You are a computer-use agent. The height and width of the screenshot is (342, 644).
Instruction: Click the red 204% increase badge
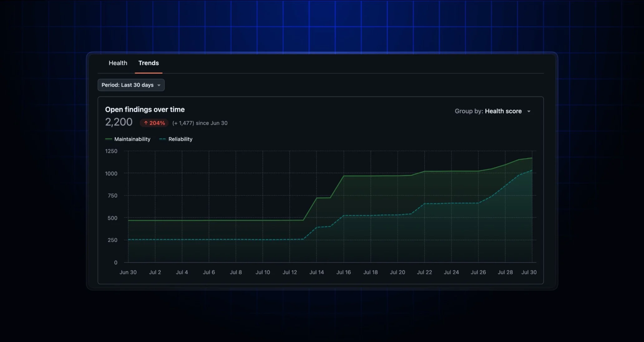coord(154,123)
